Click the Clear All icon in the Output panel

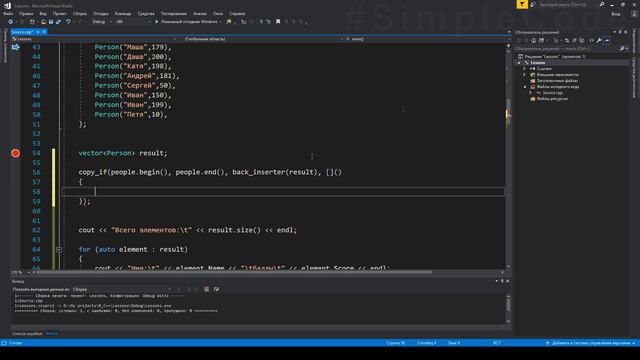click(x=207, y=289)
